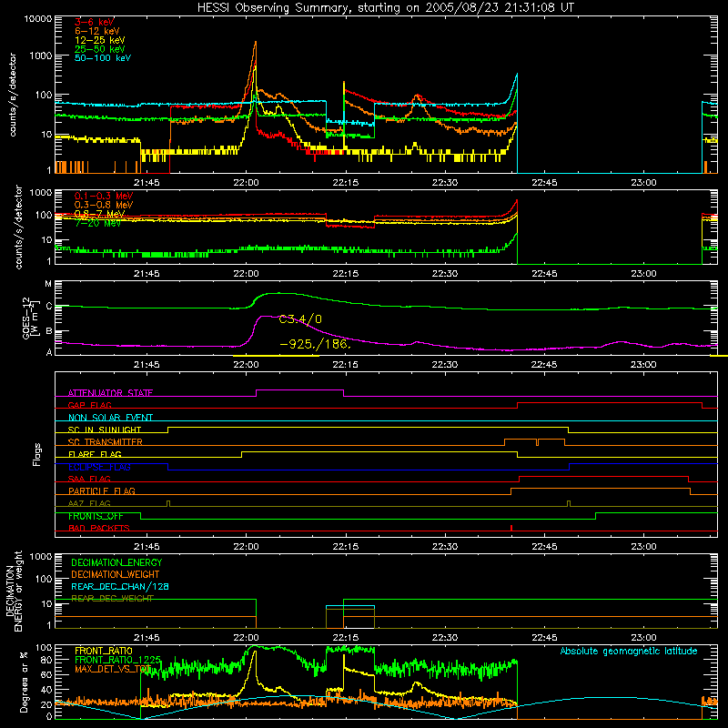Screen dimensions: 728x728
Task: Select the 'FRONT_RATIO_1225' legend label
Action: pyautogui.click(x=118, y=660)
